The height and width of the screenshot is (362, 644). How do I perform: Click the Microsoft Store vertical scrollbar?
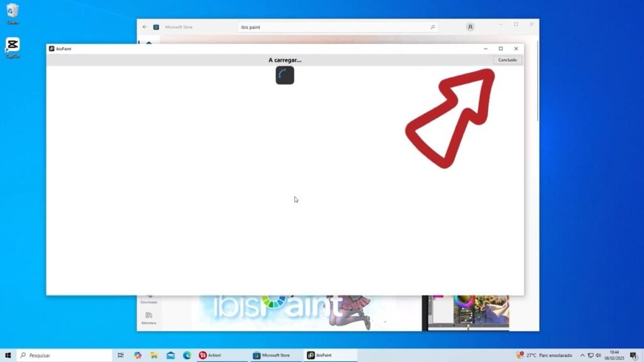tap(537, 80)
